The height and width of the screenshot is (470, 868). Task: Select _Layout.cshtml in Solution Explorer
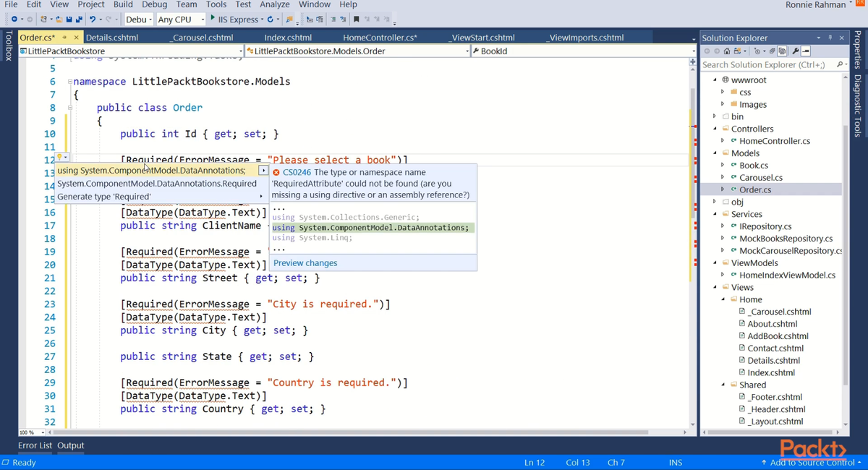[x=775, y=421]
